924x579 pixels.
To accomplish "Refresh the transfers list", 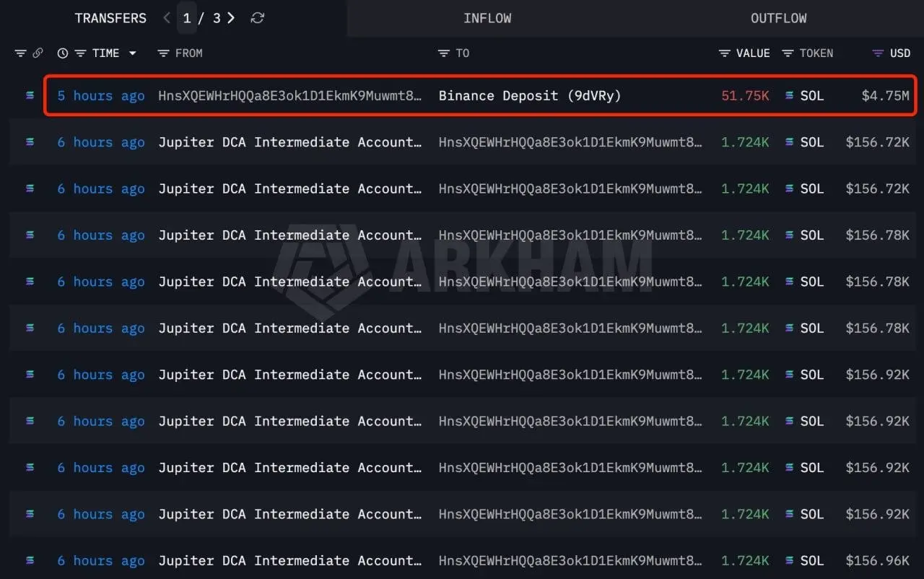I will click(257, 18).
